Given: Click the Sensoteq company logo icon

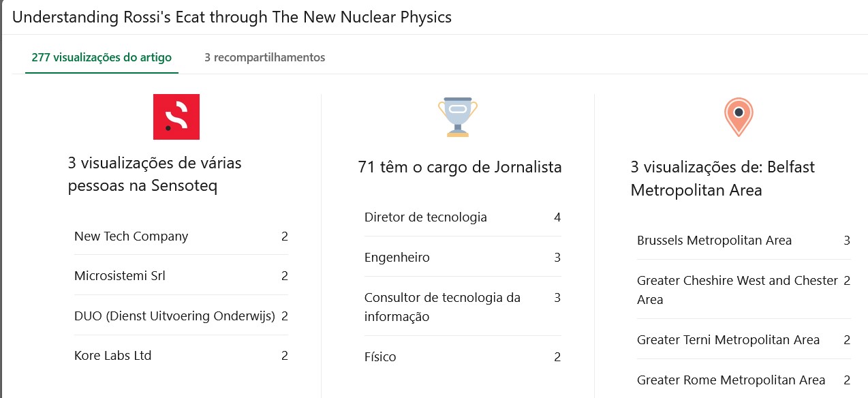Looking at the screenshot, I should click(x=176, y=117).
